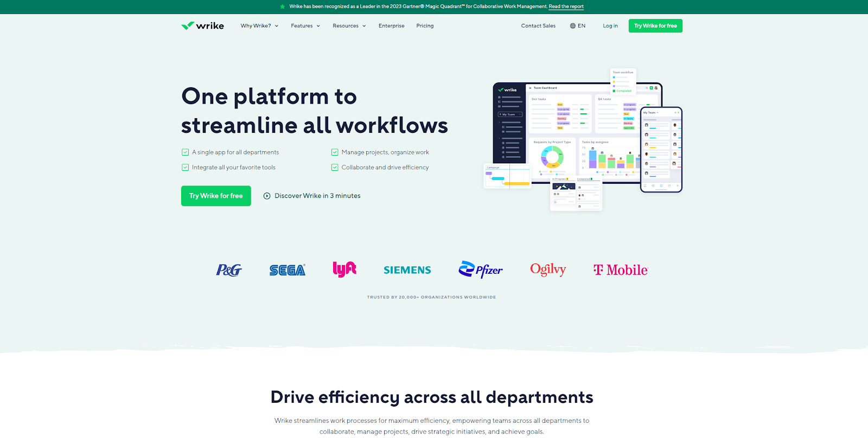The height and width of the screenshot is (438, 868).
Task: Click the Pfizer logo
Action: (481, 269)
